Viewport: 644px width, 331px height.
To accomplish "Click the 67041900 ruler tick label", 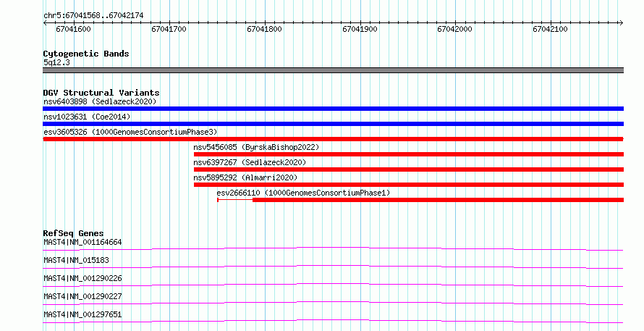I will point(360,29).
